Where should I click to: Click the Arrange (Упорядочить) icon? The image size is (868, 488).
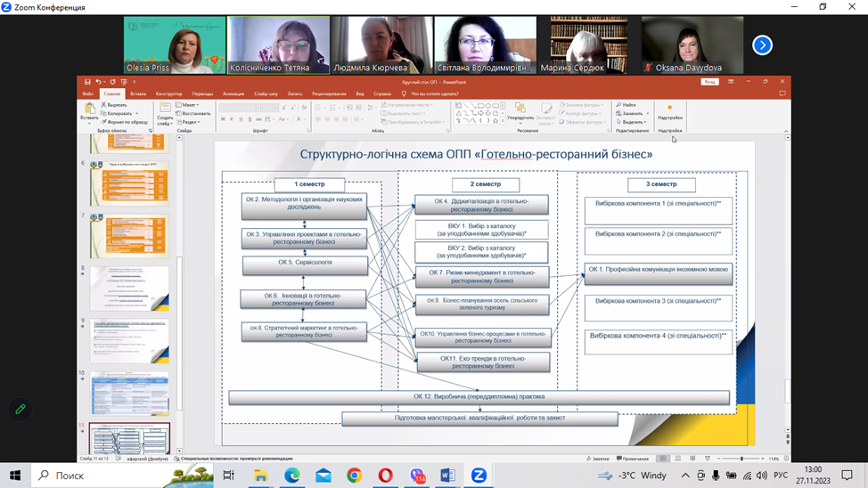point(520,110)
